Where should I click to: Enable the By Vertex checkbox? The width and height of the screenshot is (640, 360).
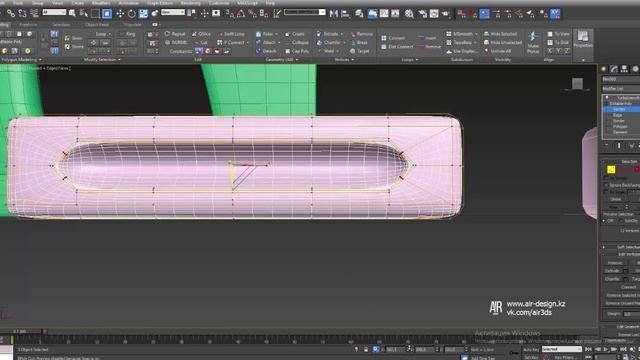coord(606,178)
